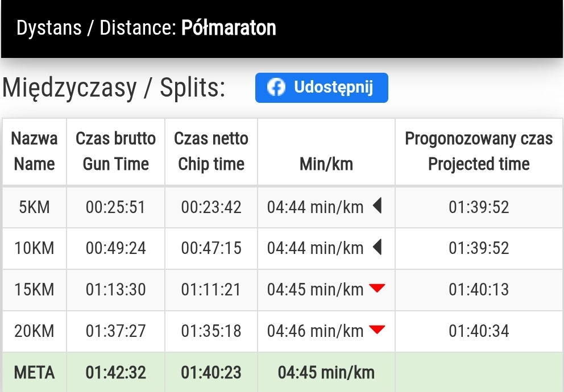Click META gun time 01:42:32

tap(115, 373)
